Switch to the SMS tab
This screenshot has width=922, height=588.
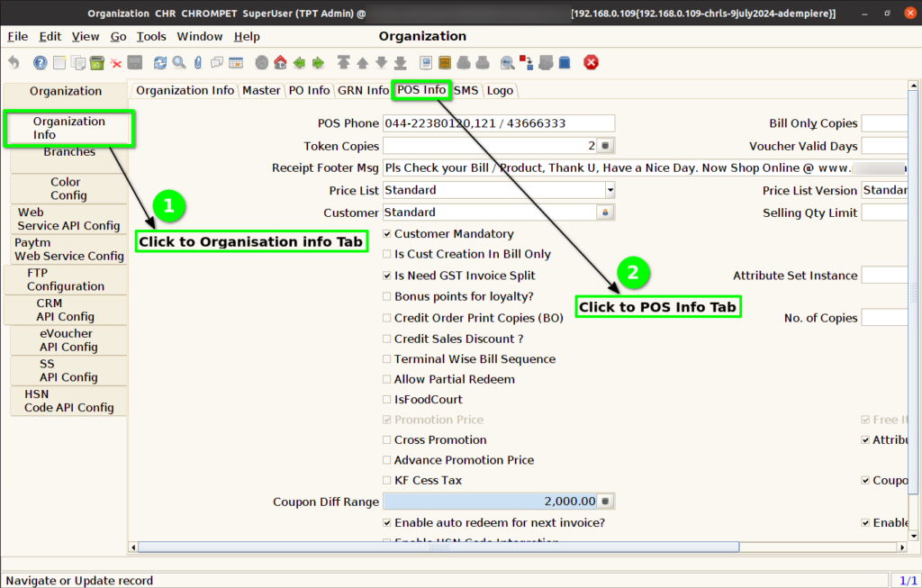click(x=466, y=91)
